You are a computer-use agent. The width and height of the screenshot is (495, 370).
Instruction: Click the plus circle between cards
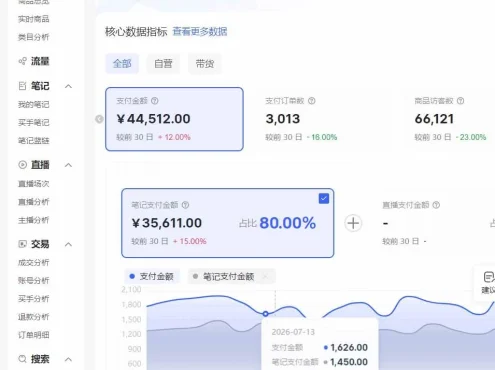coord(353,223)
